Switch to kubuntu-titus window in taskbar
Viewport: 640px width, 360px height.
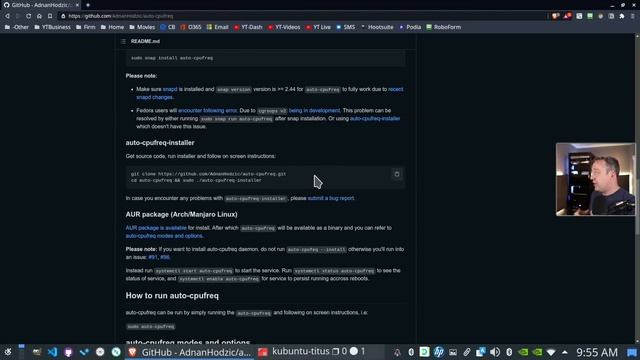click(x=312, y=352)
